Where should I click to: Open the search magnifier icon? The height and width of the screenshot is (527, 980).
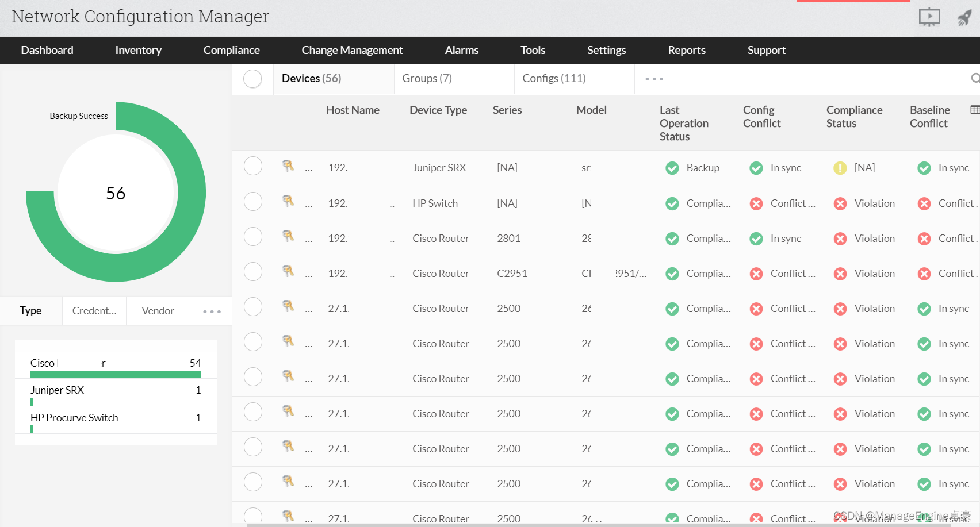(975, 78)
